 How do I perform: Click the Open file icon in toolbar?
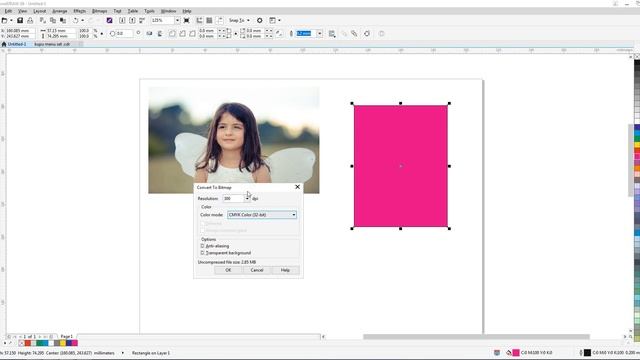(4, 20)
